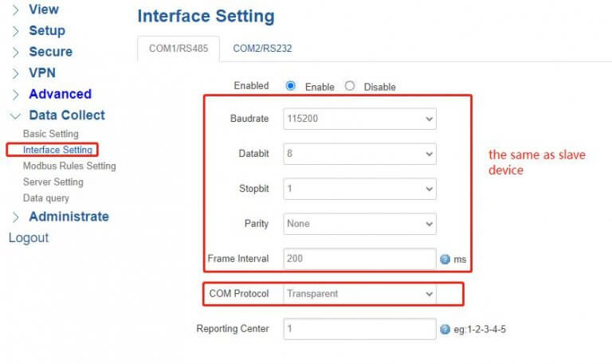The width and height of the screenshot is (612, 364).
Task: Expand the Setup section arrow
Action: coord(15,31)
